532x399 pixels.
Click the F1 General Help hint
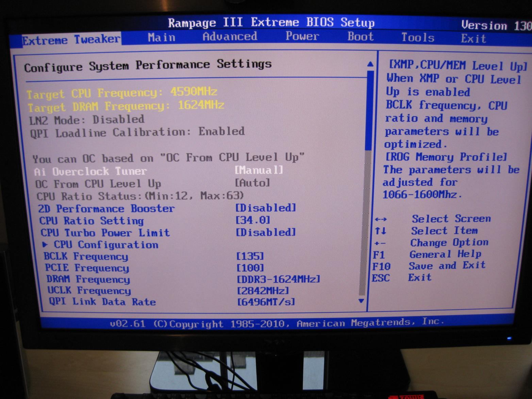(x=427, y=254)
